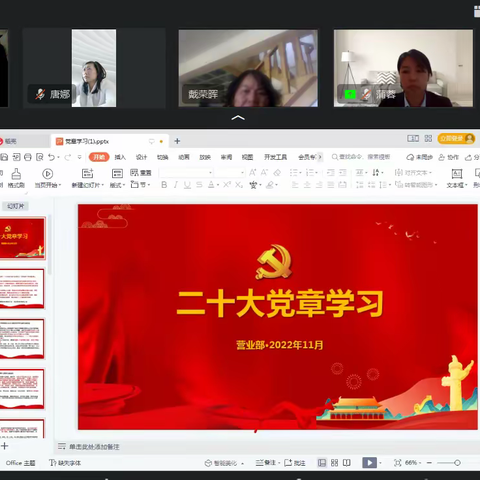Click the Print Preview icon
Image resolution: width=480 pixels, height=480 pixels.
pyautogui.click(x=40, y=157)
